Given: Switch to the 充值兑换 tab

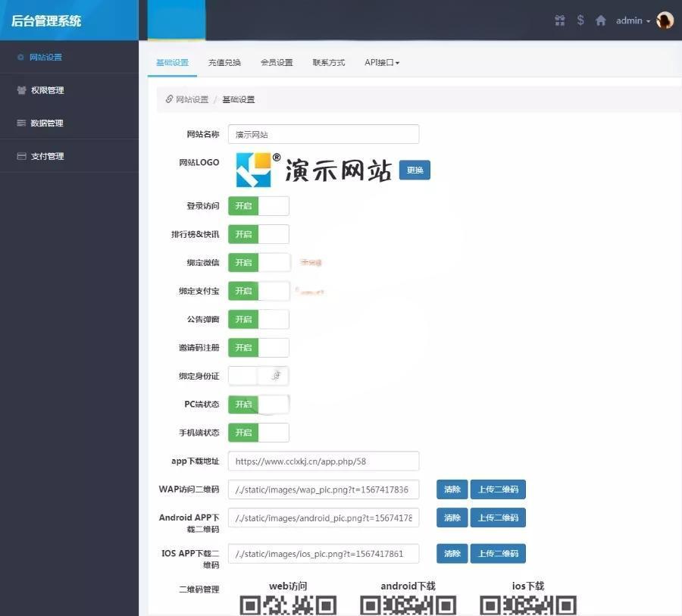Looking at the screenshot, I should click(x=224, y=62).
